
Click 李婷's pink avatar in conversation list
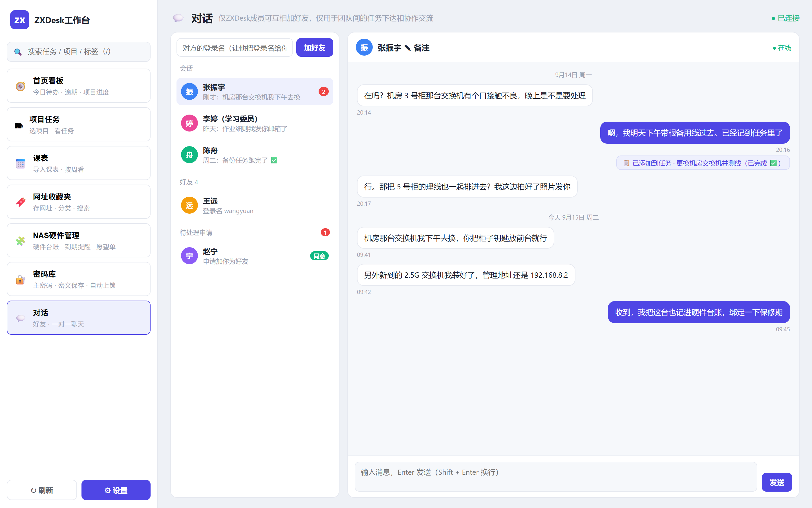coord(189,123)
